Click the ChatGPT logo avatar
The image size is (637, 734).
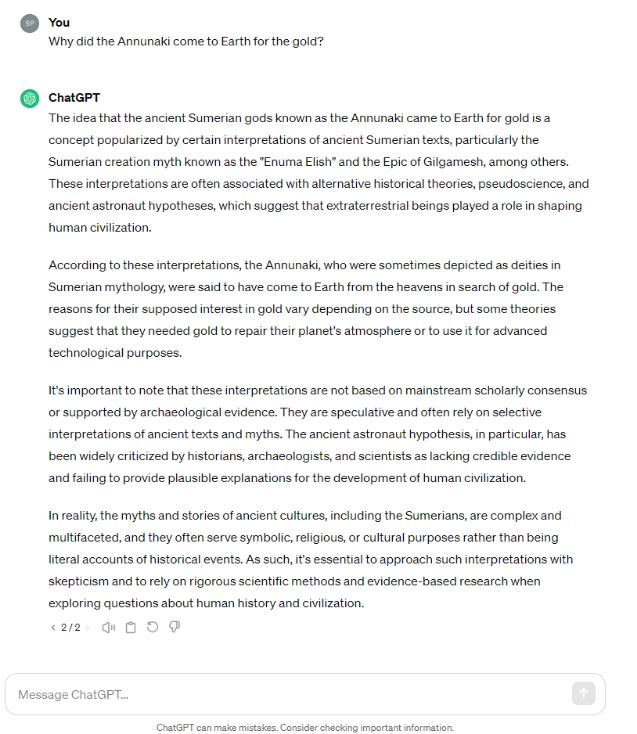pos(29,98)
